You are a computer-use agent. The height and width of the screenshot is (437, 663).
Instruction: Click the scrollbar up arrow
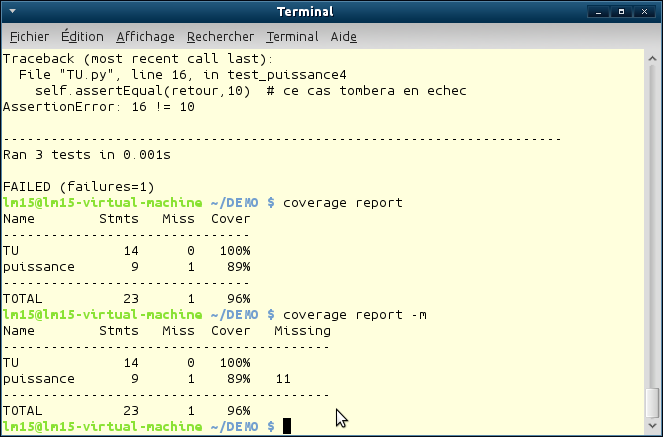[x=652, y=56]
